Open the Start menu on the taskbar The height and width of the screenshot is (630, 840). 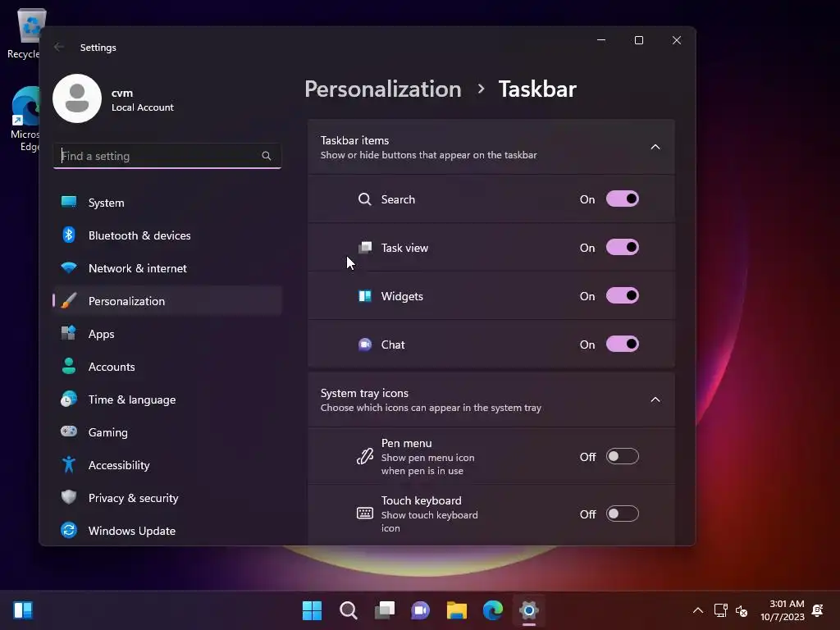(x=312, y=610)
